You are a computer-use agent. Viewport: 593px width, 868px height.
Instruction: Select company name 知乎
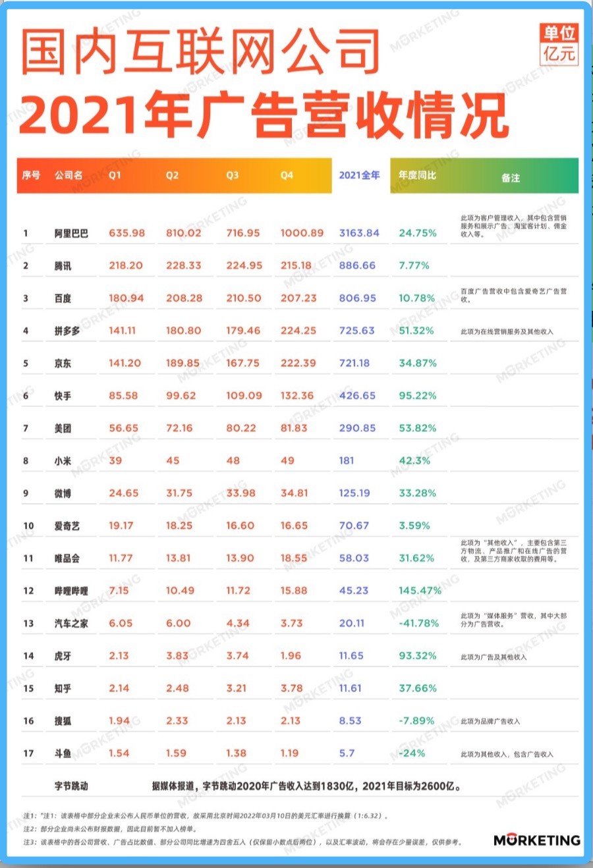point(63,688)
